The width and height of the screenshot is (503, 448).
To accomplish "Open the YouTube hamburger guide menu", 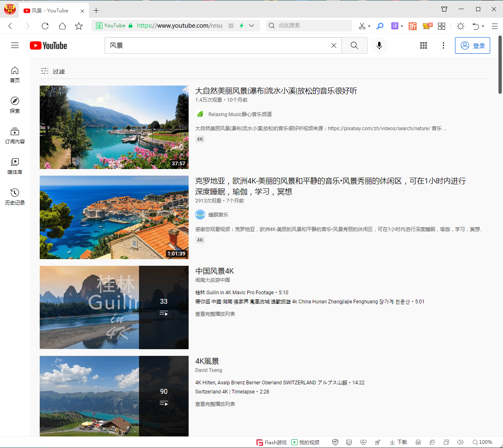I will click(15, 45).
